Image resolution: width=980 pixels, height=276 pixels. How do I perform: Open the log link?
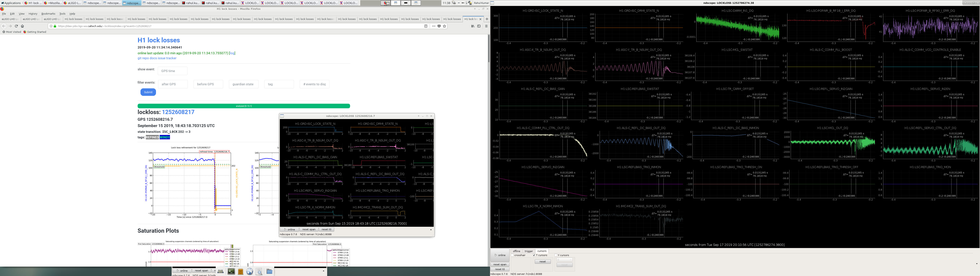[x=232, y=53]
